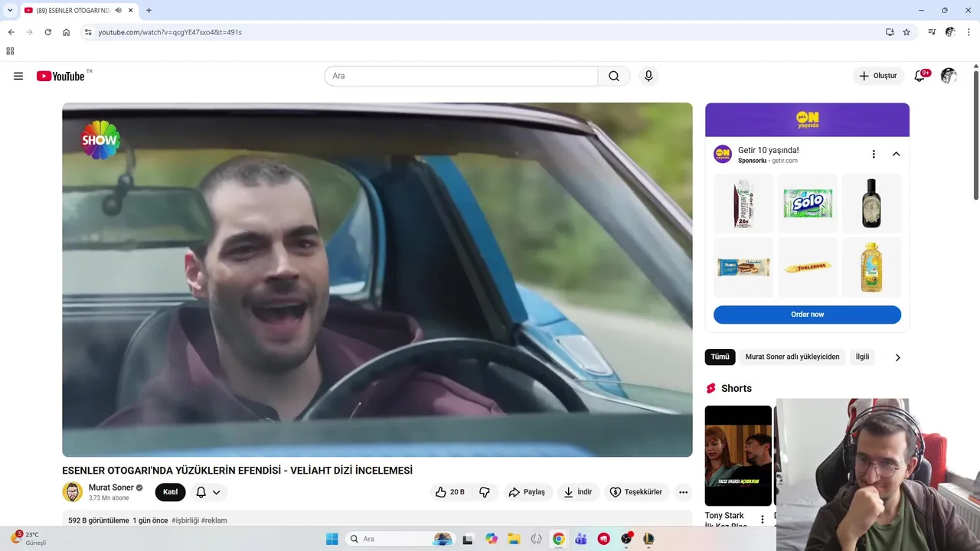Open Chrome three-dot menu

click(x=969, y=32)
